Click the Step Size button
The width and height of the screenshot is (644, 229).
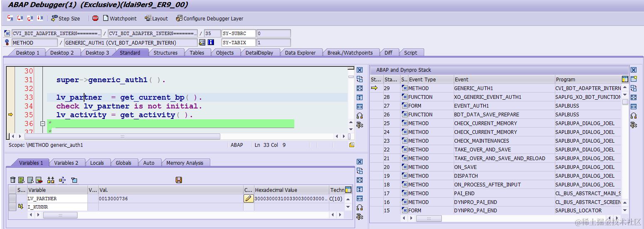[66, 18]
